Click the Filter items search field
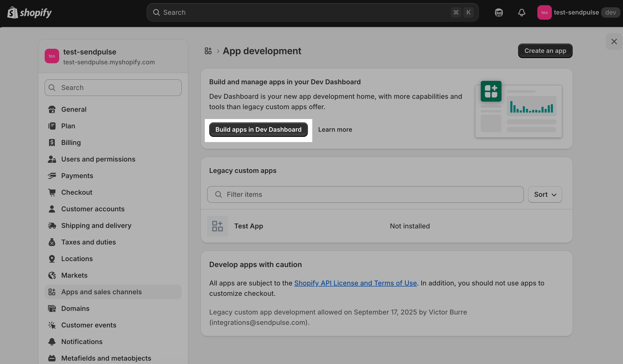Viewport: 623px width, 364px height. [365, 194]
